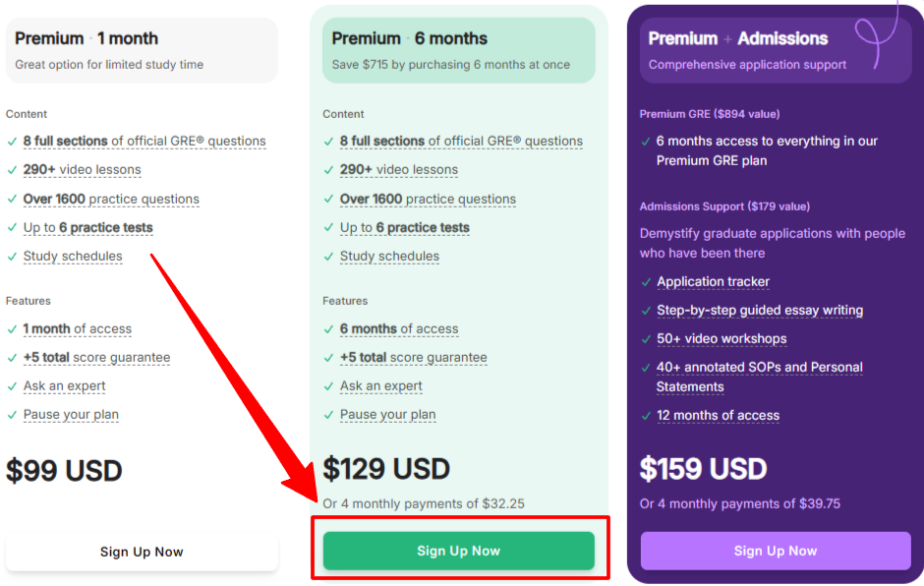Select the Premium 1 month plan header
Screen dimensions: 924x586
pos(142,50)
